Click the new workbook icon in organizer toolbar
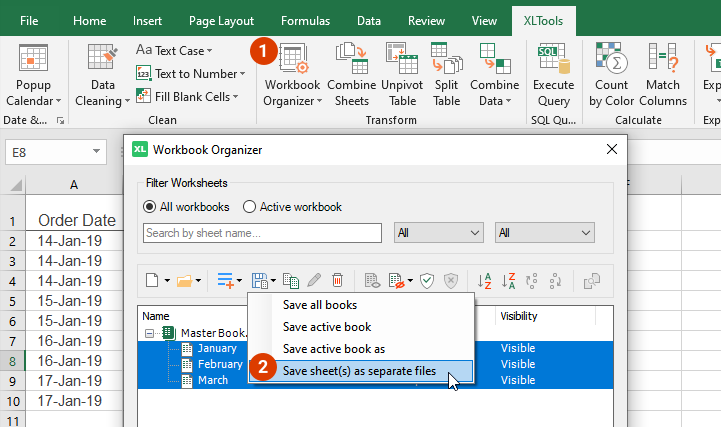The image size is (721, 427). click(x=152, y=280)
